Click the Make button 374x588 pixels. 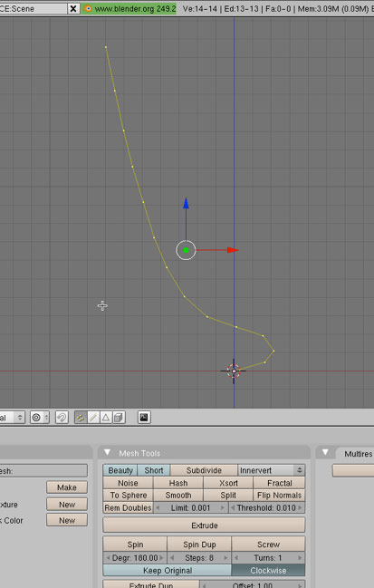click(x=67, y=487)
